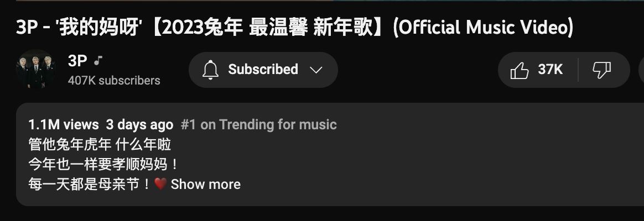Open the 3P channel avatar
This screenshot has width=644, height=221.
click(x=36, y=69)
